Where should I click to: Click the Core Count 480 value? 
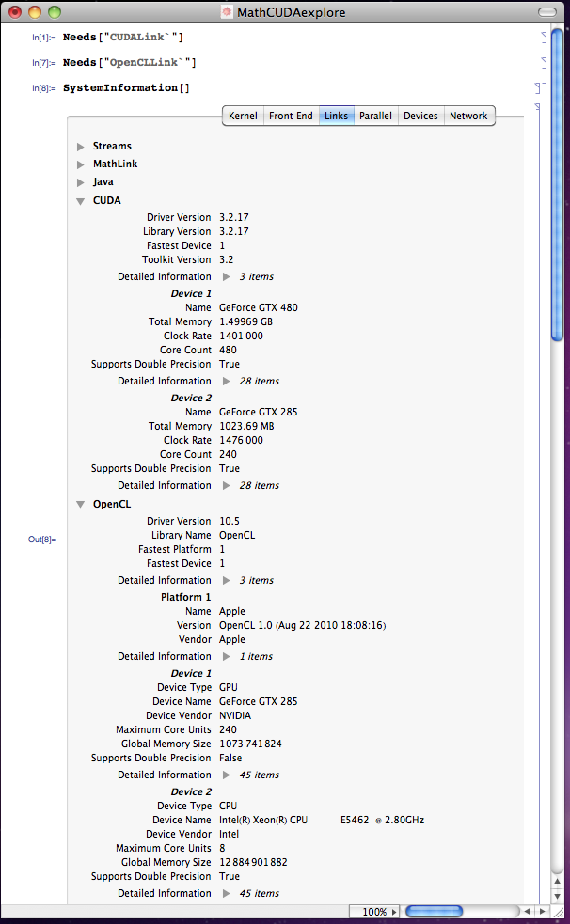[228, 350]
